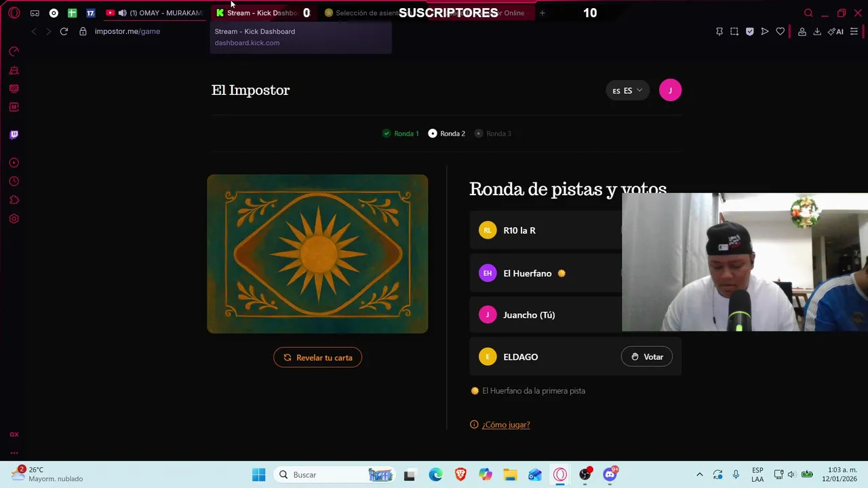Click the El Impostor site title
The image size is (868, 488).
tap(250, 90)
